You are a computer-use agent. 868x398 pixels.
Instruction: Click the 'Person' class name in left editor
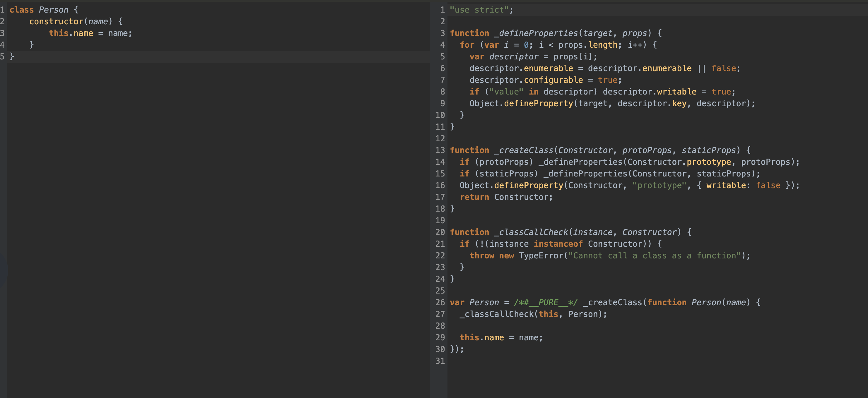pos(53,10)
